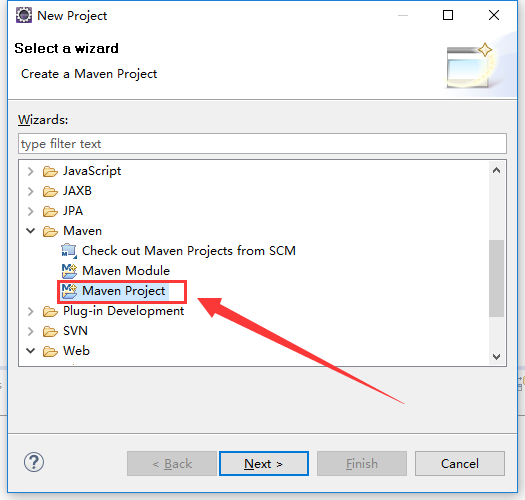This screenshot has width=525, height=500.
Task: Click the Next button
Action: click(264, 463)
